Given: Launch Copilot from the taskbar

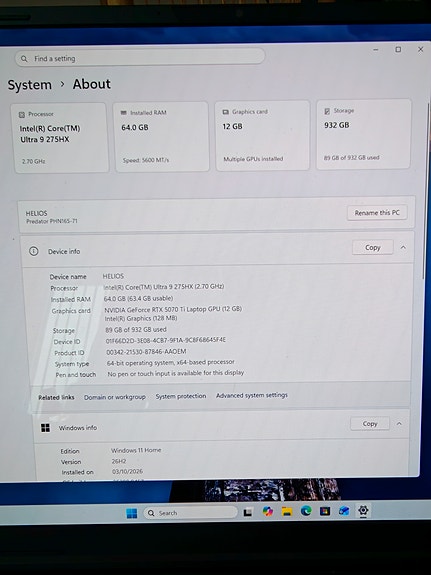Looking at the screenshot, I should [x=268, y=511].
